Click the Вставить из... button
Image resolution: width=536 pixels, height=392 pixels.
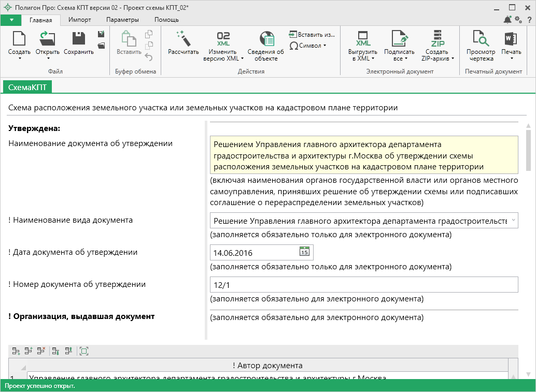pyautogui.click(x=312, y=35)
